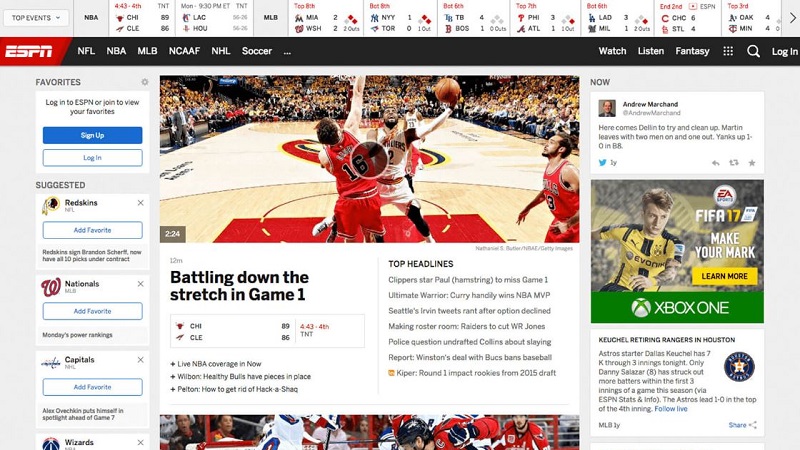
Task: Favorite Andrew Marchand's tweet with star
Action: click(x=752, y=163)
